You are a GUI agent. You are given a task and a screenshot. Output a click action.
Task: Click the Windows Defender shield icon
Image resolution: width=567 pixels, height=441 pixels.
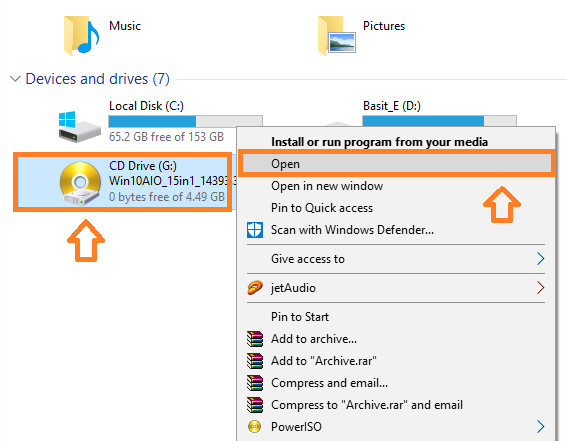255,230
